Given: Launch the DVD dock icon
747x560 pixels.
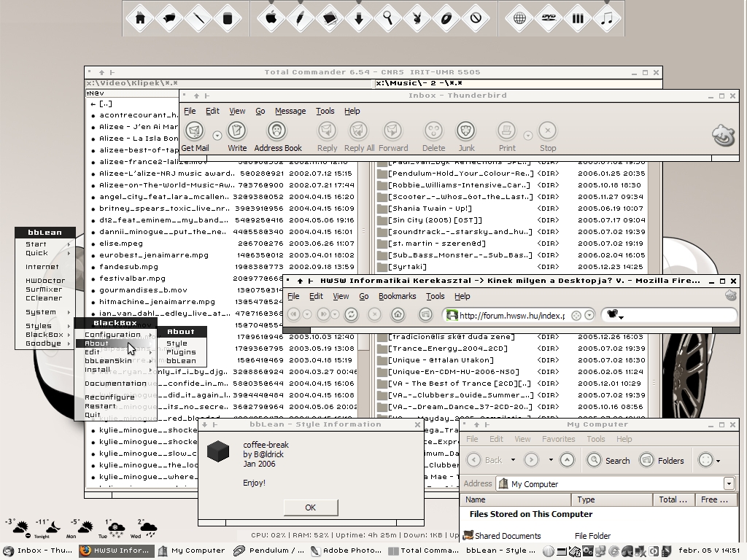Looking at the screenshot, I should pyautogui.click(x=549, y=18).
